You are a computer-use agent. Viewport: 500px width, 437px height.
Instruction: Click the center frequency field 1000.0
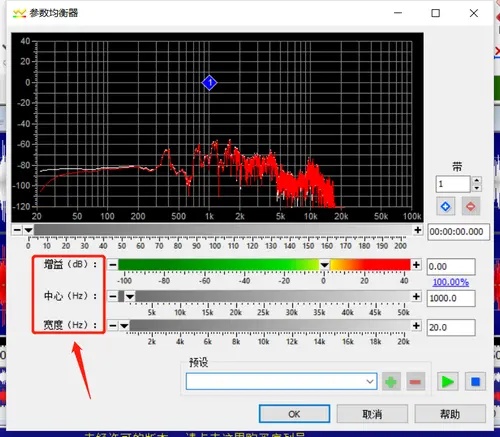(x=451, y=298)
